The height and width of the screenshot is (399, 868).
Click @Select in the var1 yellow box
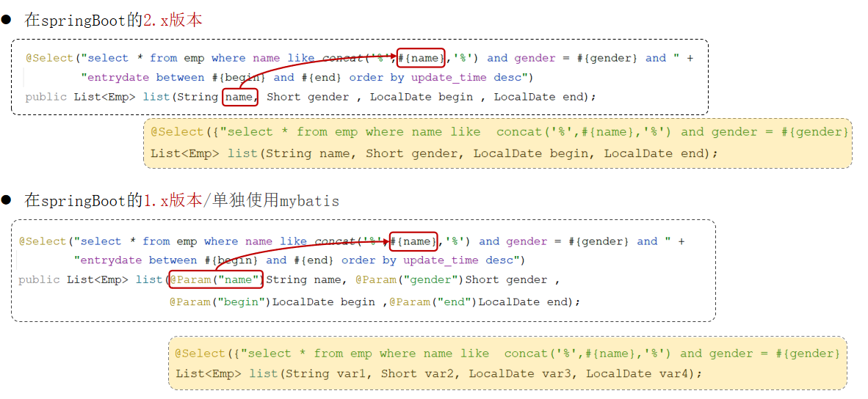(200, 354)
